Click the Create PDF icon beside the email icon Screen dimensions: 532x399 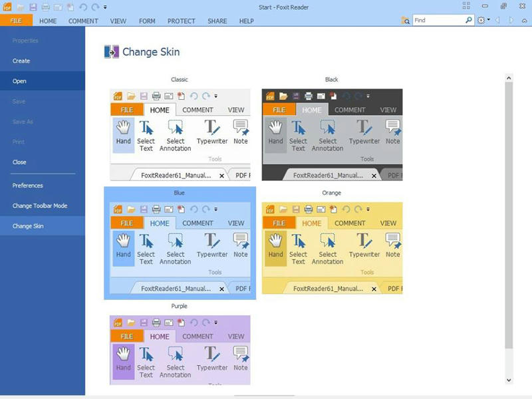tap(70, 7)
